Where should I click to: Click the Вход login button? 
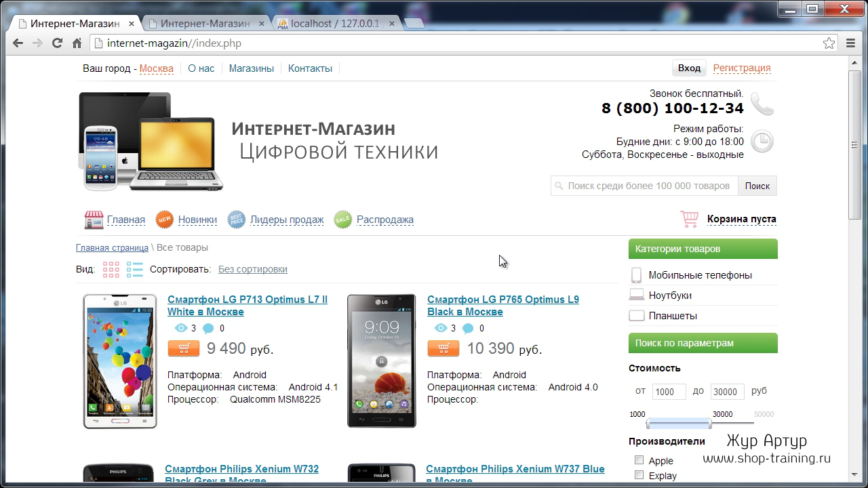689,68
